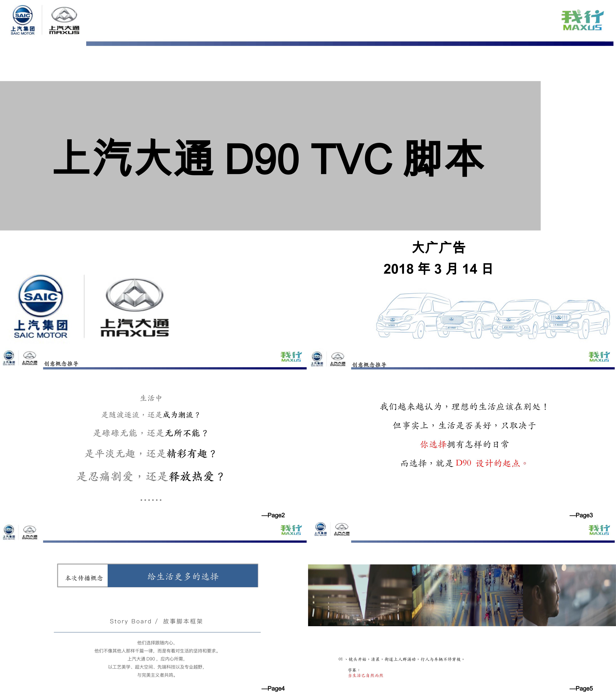Click the MAXUS logo on the Page2 slide
The height and width of the screenshot is (693, 616).
pyautogui.click(x=30, y=358)
